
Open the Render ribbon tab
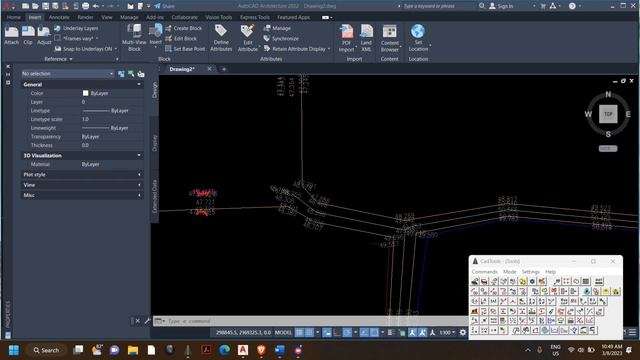85,17
